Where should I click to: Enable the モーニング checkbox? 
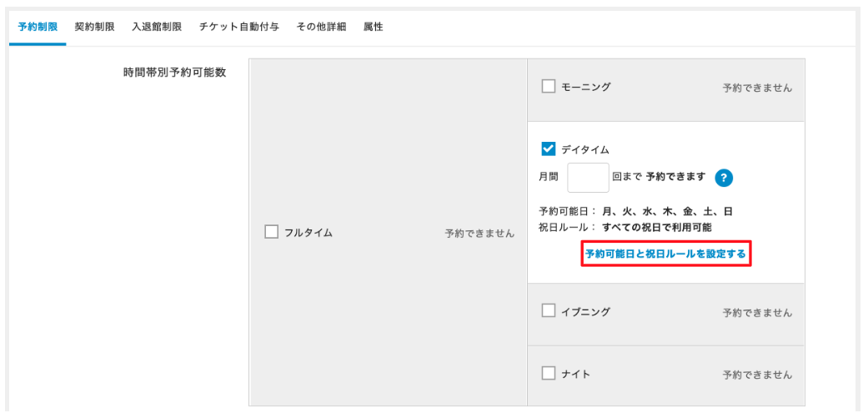[x=549, y=86]
